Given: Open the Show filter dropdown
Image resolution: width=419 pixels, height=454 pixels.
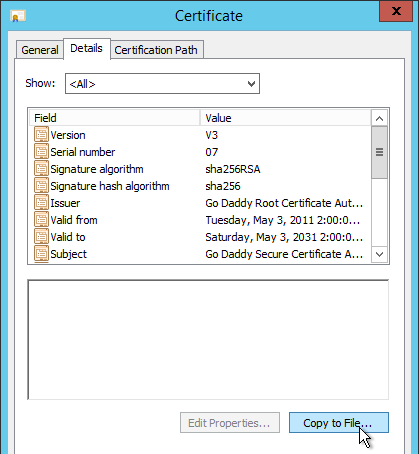Looking at the screenshot, I should (x=162, y=84).
